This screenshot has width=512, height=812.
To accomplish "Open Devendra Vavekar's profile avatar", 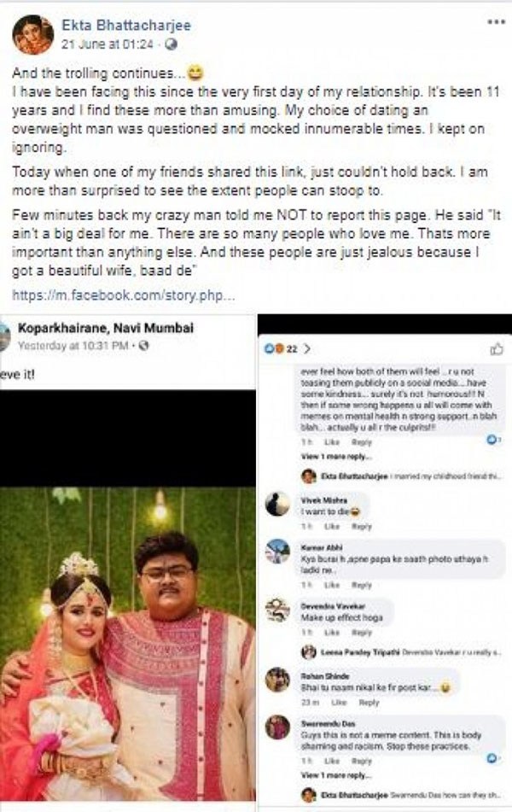I will coord(277,610).
